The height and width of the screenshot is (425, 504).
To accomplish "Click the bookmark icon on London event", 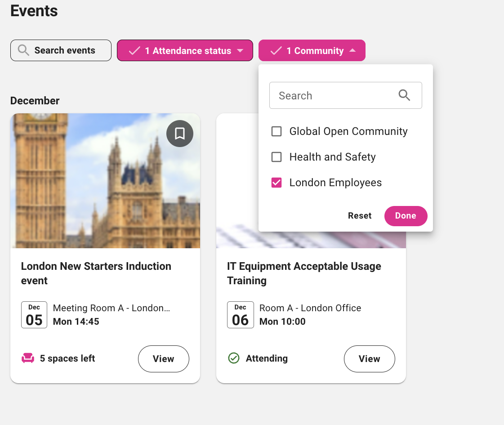I will [x=180, y=134].
